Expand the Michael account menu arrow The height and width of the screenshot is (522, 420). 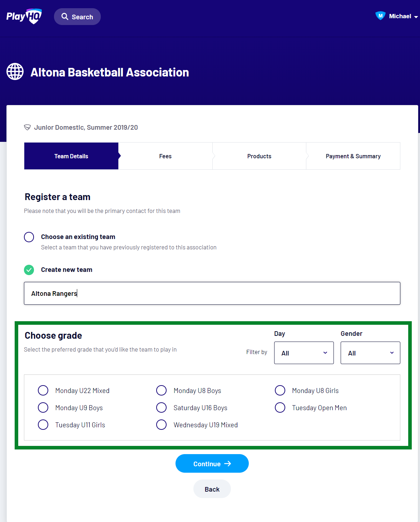416,17
